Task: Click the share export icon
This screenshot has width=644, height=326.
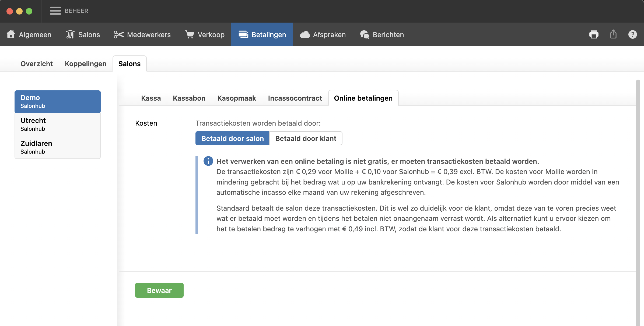Action: [x=613, y=34]
